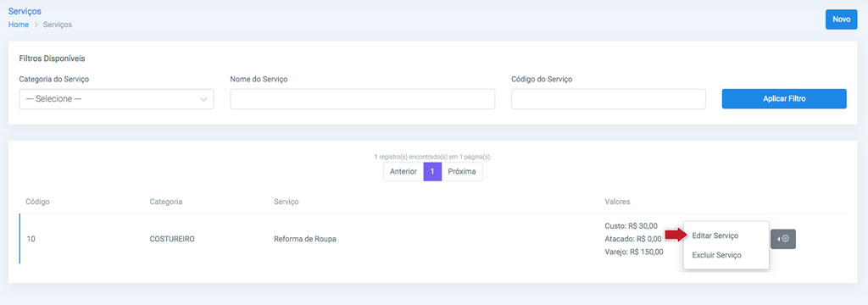
Task: Go to the Anterior page
Action: coord(403,172)
